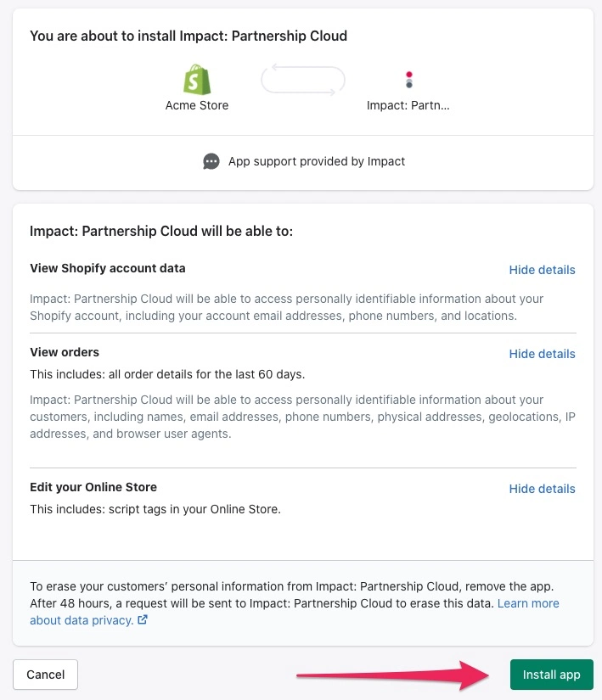This screenshot has height=700, width=602.
Task: Click the Acme Store label under its icon
Action: coord(196,105)
